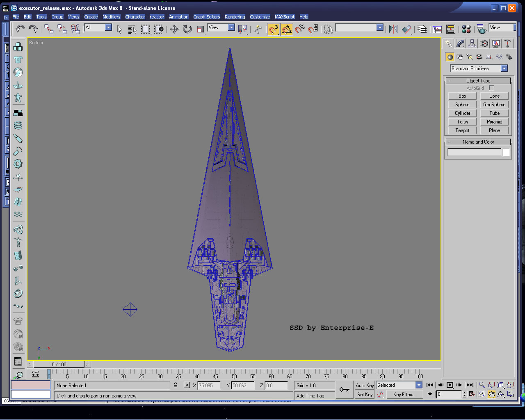Click the object color swatch

(507, 153)
